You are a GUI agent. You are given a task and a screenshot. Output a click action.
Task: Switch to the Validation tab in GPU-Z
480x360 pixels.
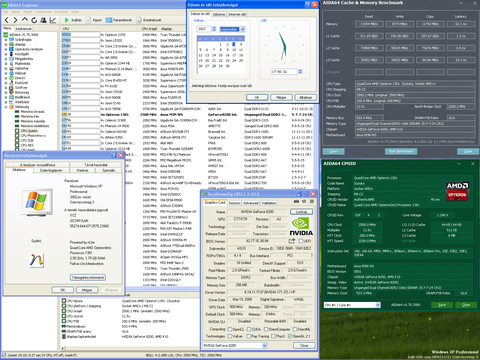[268, 203]
